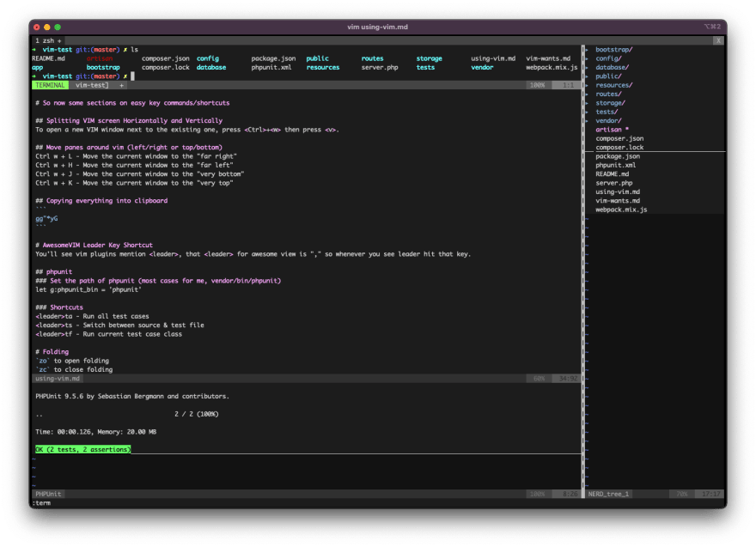Viewport: 756px width, 547px height.
Task: Click the '<leader>ta - Run all test cases' line
Action: [92, 317]
